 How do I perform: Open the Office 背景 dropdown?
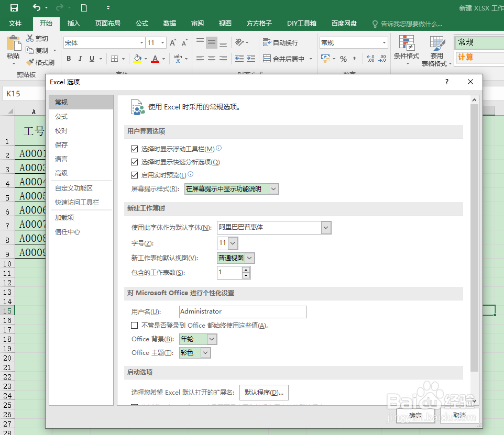212,339
